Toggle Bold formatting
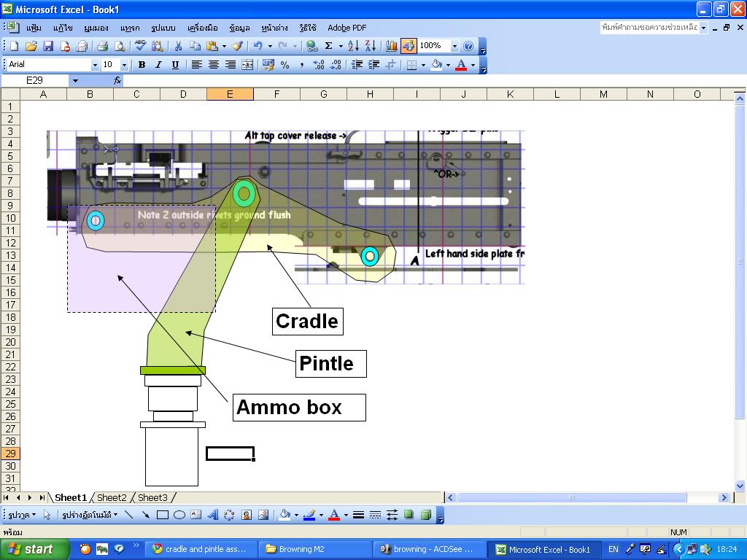 [142, 65]
